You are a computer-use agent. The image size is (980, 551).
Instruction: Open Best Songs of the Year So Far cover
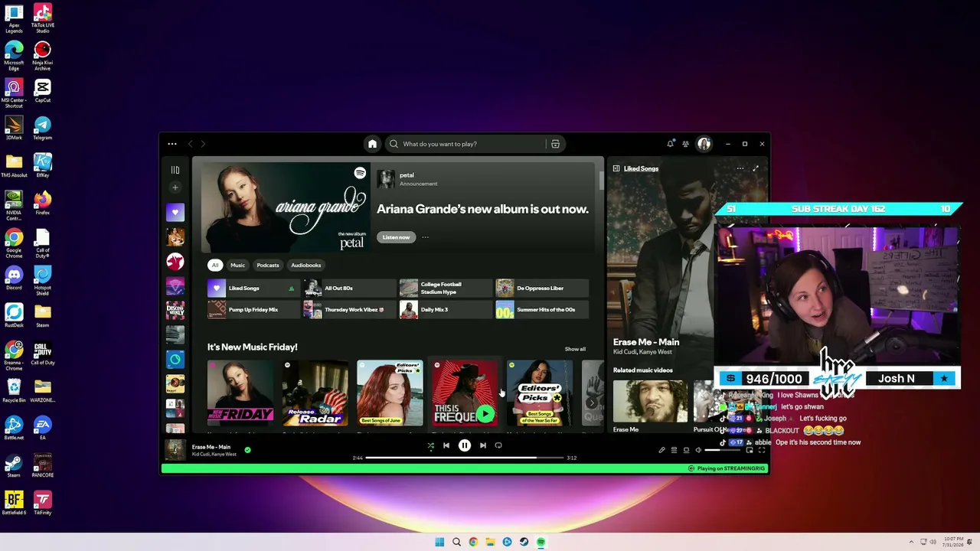tap(539, 393)
